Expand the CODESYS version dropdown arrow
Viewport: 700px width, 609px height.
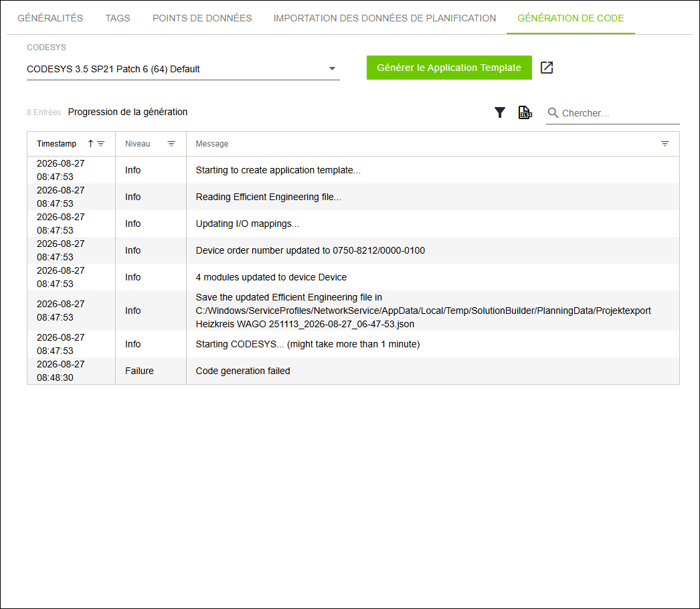332,69
